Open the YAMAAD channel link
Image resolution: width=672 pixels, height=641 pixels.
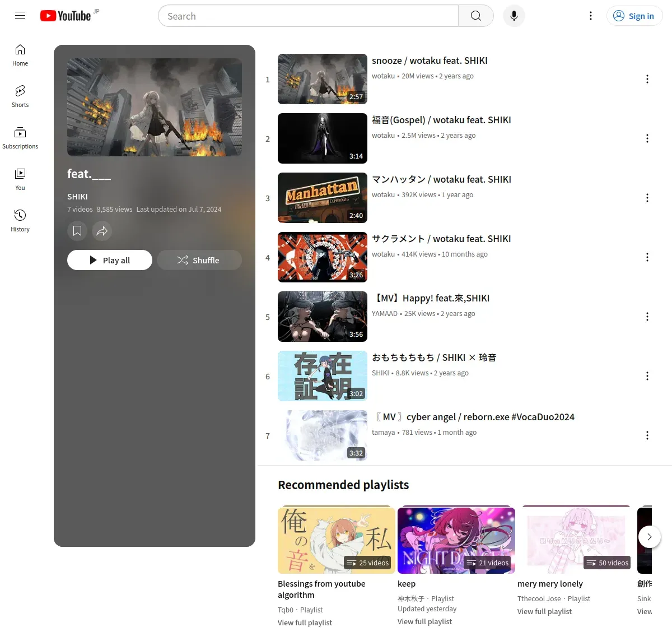385,314
